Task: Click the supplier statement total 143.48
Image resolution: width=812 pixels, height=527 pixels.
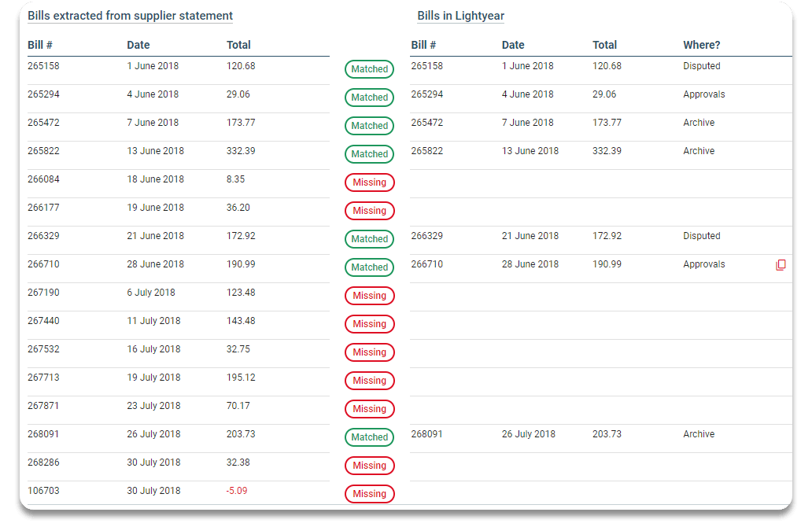Action: (241, 321)
